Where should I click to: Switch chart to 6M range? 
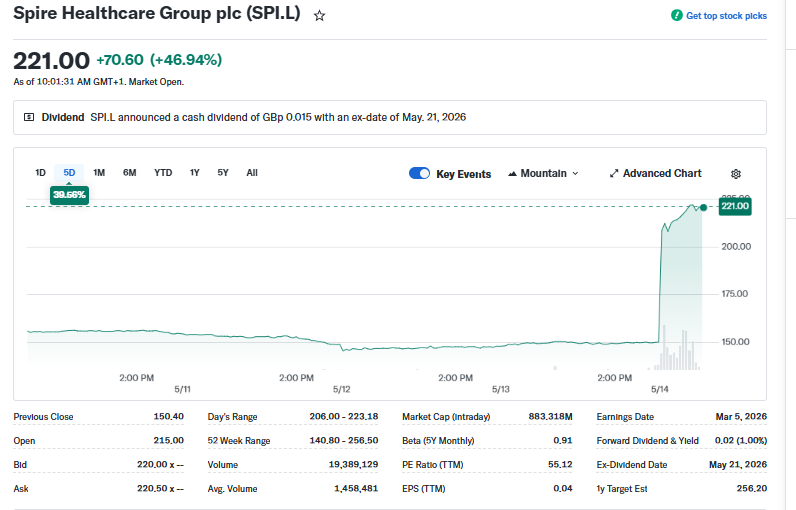[x=129, y=173]
